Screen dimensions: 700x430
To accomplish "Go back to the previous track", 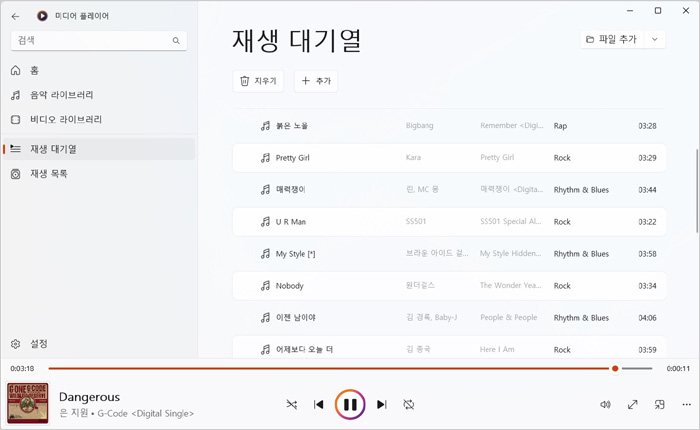I will pos(318,404).
